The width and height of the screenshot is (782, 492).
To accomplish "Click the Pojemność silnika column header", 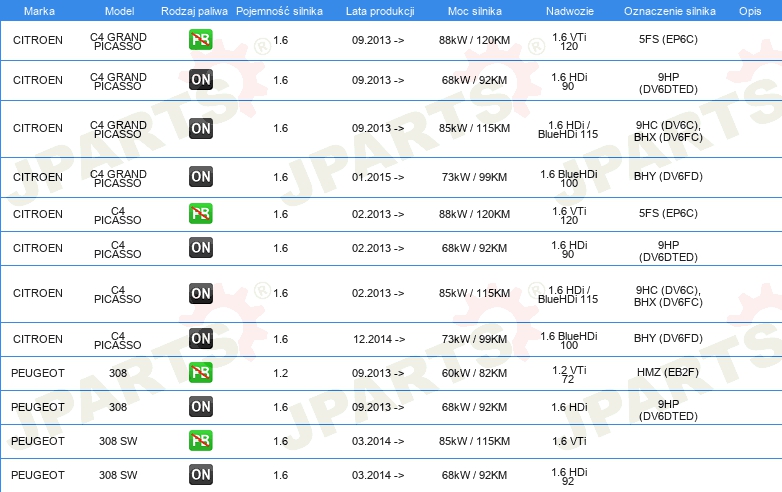I will tap(279, 11).
